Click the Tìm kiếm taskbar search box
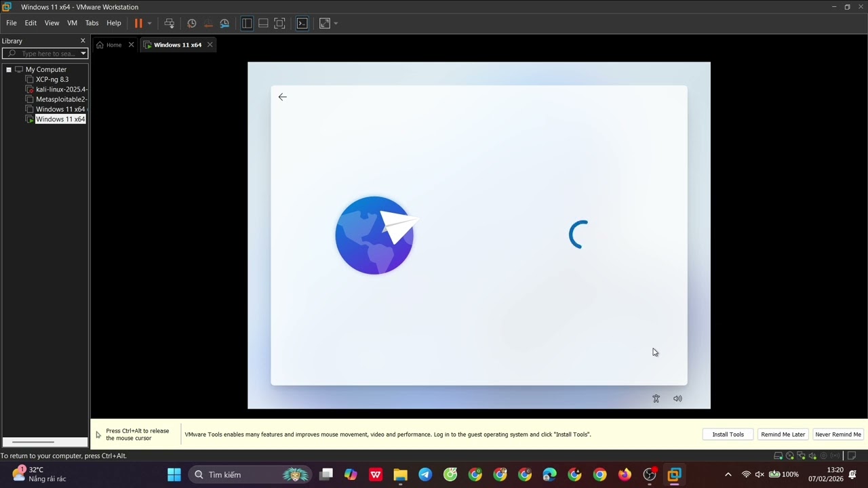This screenshot has width=868, height=488. click(x=250, y=474)
